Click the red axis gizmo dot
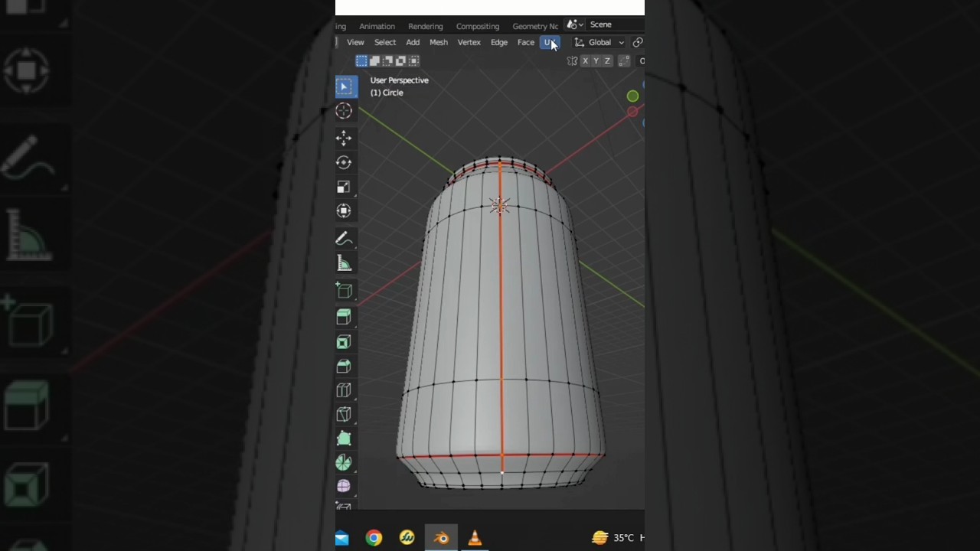This screenshot has width=980, height=551. click(632, 112)
